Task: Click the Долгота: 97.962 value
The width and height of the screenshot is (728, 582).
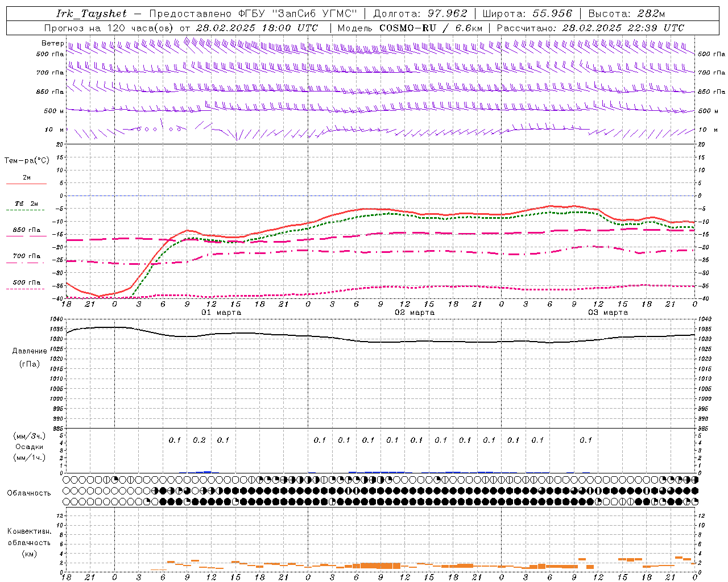Action: coord(420,14)
